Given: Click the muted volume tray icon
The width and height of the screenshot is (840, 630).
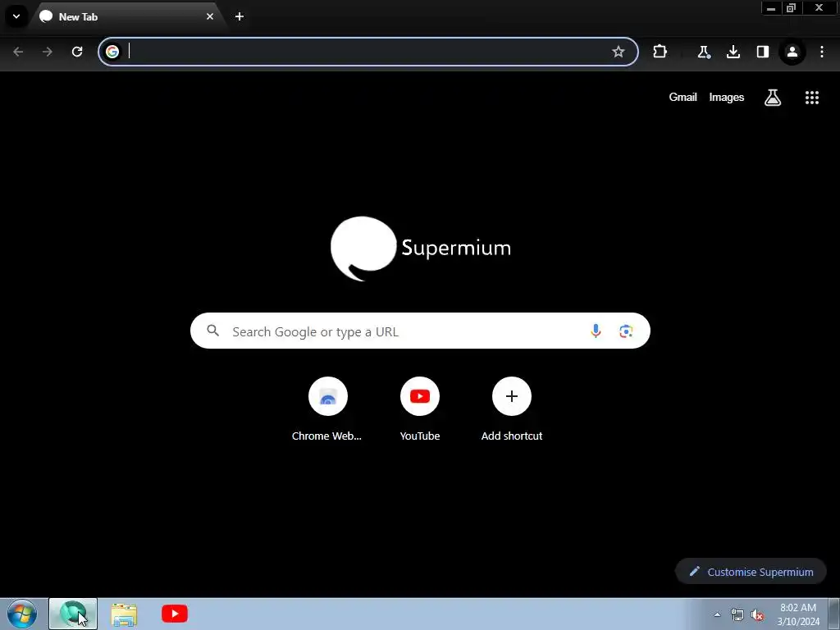Looking at the screenshot, I should (x=757, y=614).
